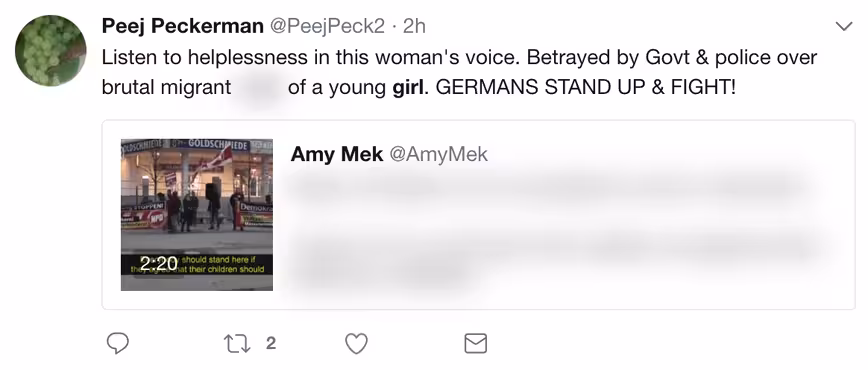Click the yellow subtitle text in video
This screenshot has height=370, width=868.
pos(221,264)
